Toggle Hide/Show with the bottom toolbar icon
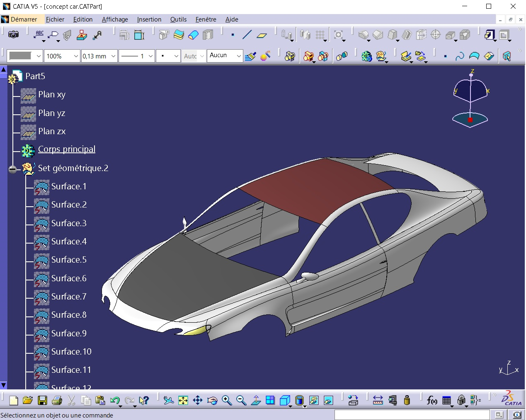 [314, 400]
